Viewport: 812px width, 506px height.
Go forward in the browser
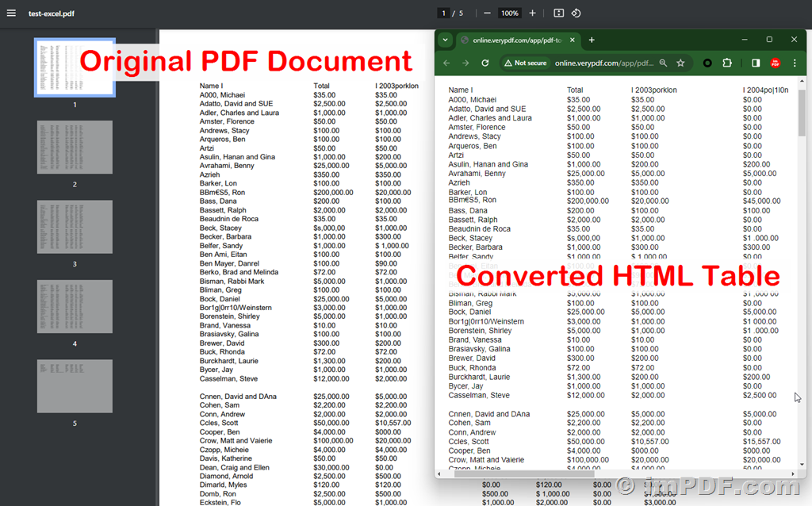click(465, 63)
